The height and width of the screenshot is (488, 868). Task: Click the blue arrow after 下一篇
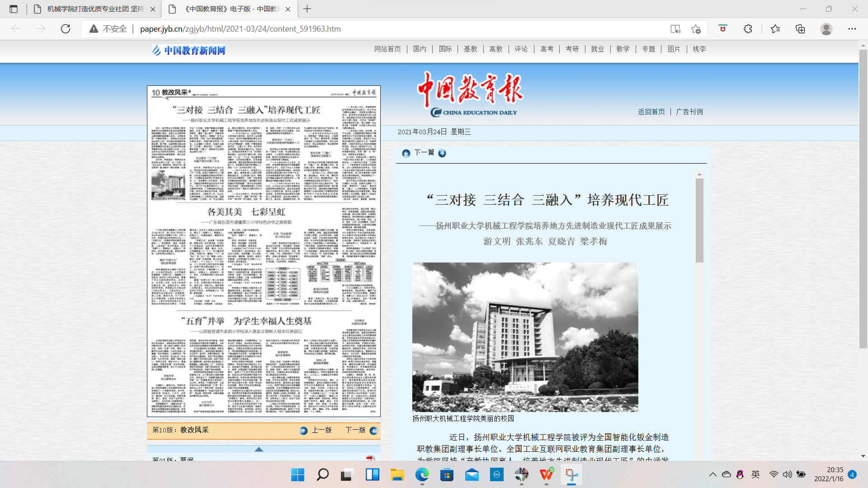[442, 153]
